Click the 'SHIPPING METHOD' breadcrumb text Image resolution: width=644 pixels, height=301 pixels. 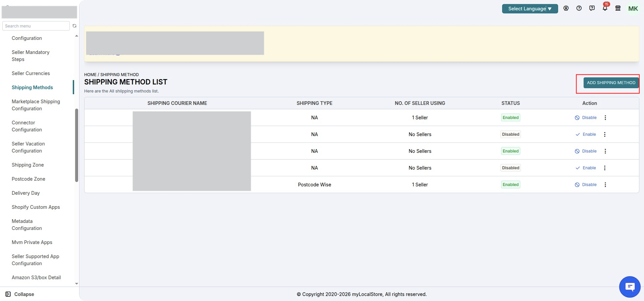pyautogui.click(x=119, y=75)
